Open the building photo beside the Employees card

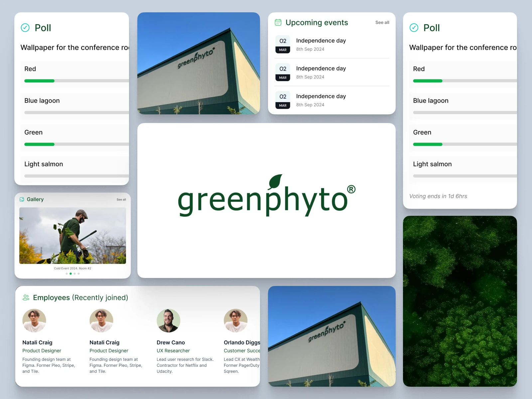[332, 336]
